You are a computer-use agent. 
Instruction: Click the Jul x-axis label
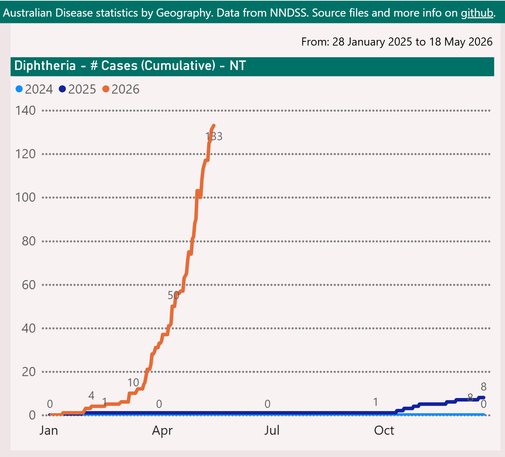(272, 430)
